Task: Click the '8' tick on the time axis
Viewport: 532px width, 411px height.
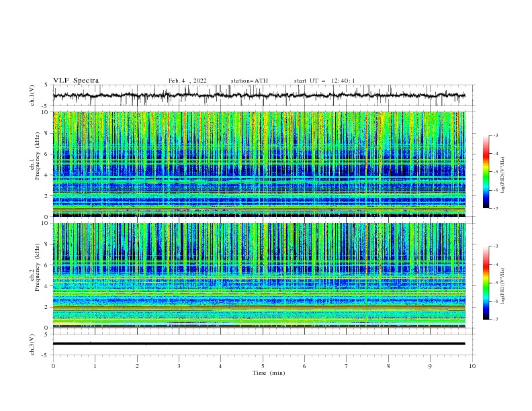Action: 388,366
